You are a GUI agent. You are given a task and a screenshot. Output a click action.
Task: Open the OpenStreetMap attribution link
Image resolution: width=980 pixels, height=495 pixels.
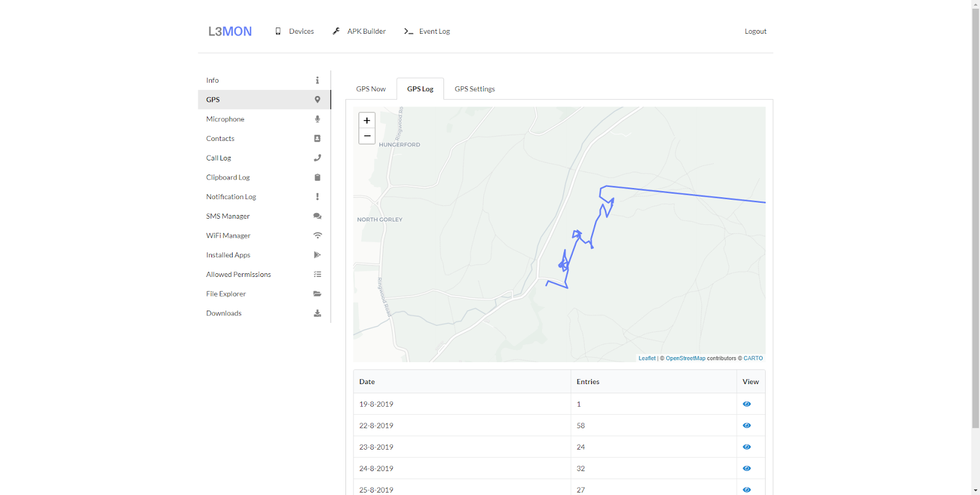685,358
